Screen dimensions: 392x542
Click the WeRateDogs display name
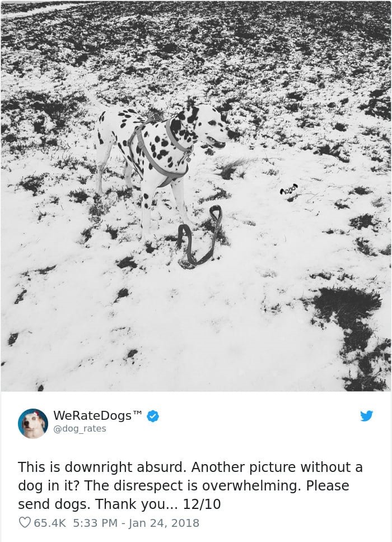click(92, 415)
